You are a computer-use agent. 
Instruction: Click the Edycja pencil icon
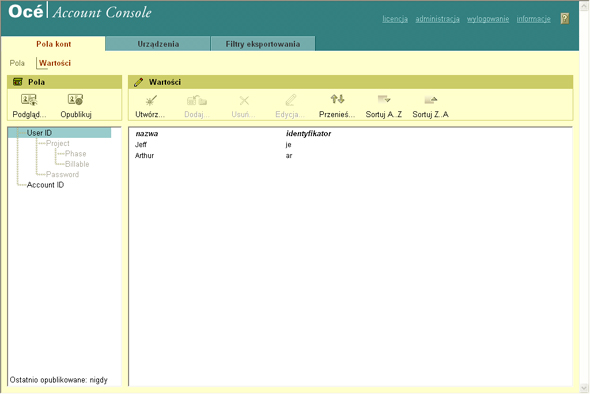(x=290, y=100)
